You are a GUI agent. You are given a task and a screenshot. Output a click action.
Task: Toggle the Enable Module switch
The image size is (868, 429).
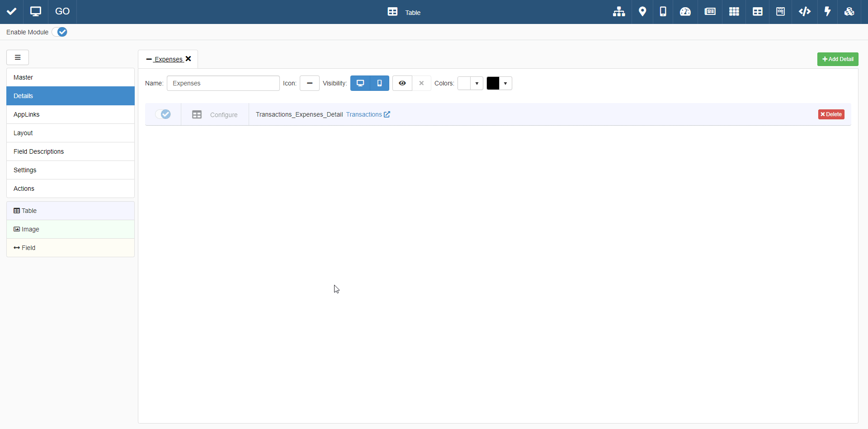click(x=60, y=32)
